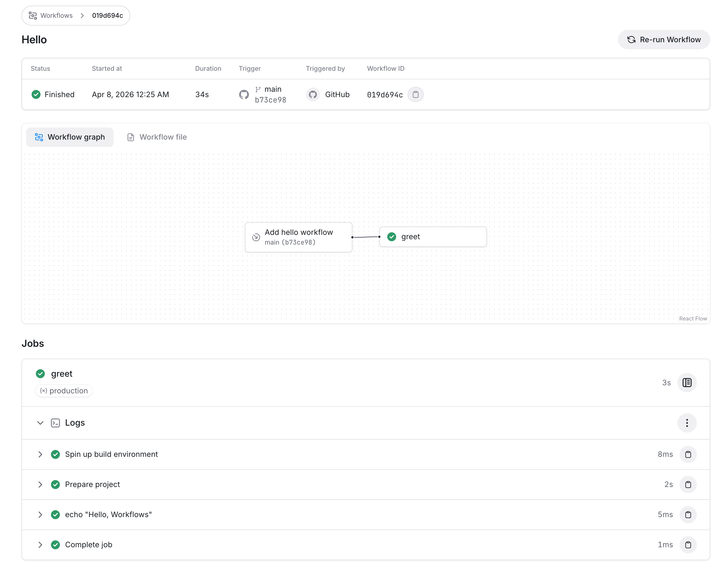This screenshot has height=579, width=728.
Task: Switch to the Workflow graph tab
Action: pyautogui.click(x=70, y=137)
